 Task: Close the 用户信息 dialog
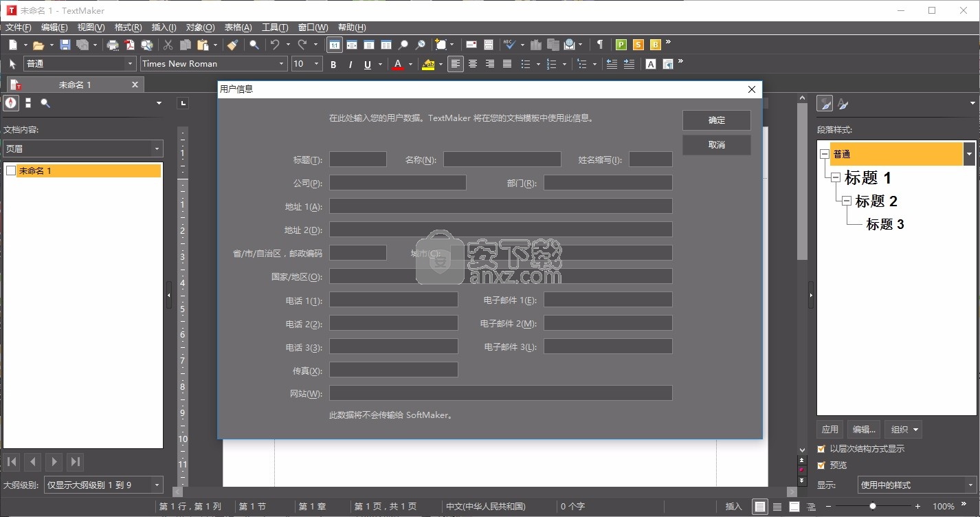[751, 89]
